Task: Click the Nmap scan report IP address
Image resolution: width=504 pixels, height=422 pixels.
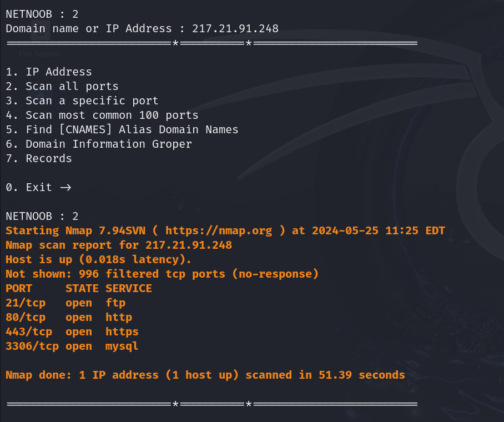Action: pyautogui.click(x=189, y=245)
